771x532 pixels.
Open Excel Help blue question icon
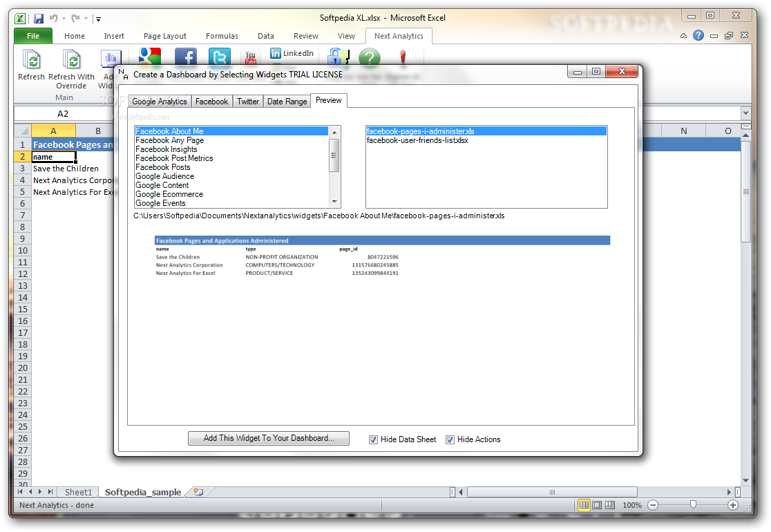[x=698, y=35]
